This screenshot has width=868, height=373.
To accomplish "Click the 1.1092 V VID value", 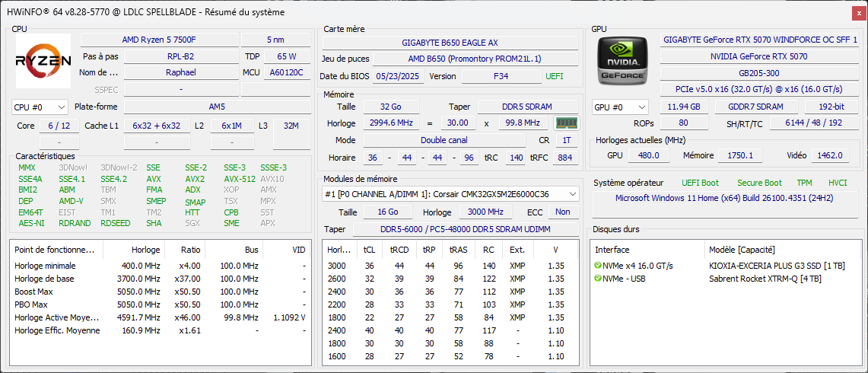I will tap(290, 317).
